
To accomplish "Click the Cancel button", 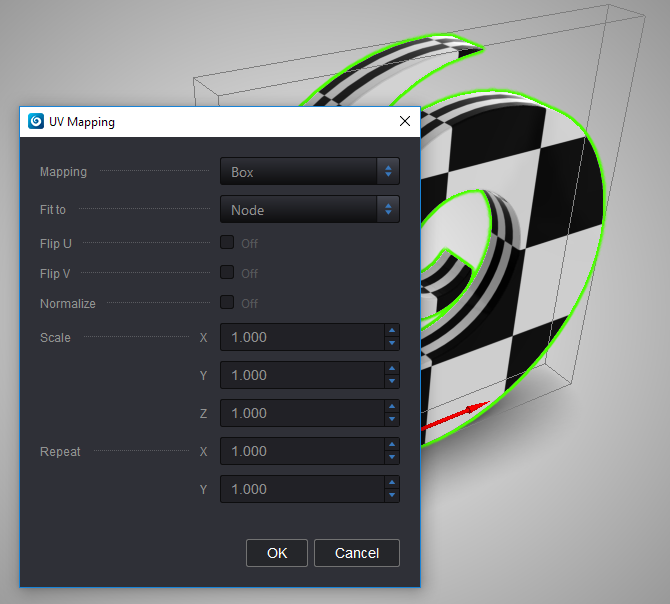I will click(357, 553).
